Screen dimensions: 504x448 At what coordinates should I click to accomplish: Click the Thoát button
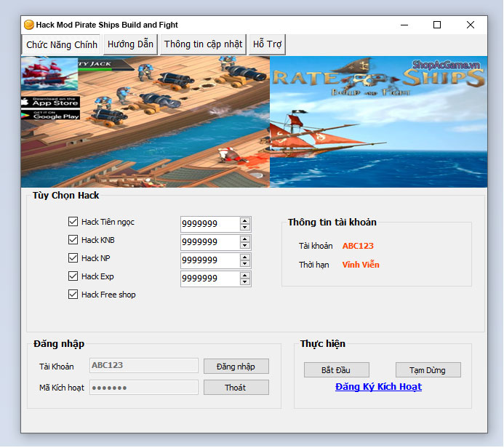[236, 387]
